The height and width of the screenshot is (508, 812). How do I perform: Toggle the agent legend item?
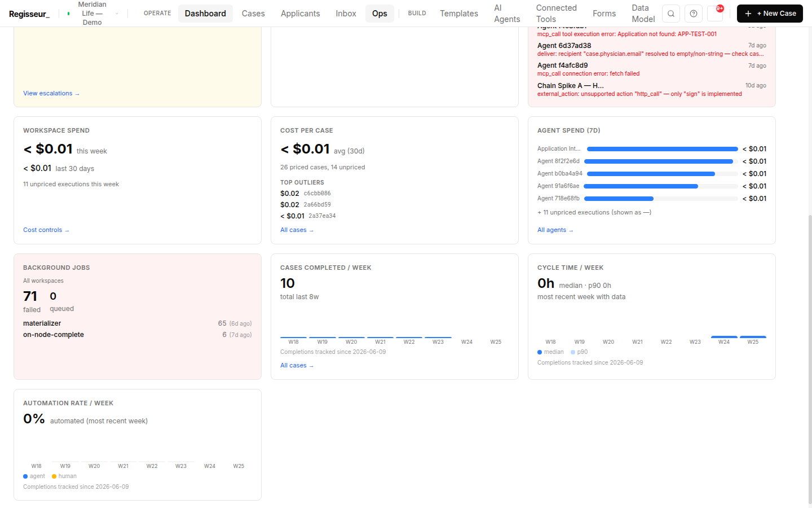click(34, 476)
